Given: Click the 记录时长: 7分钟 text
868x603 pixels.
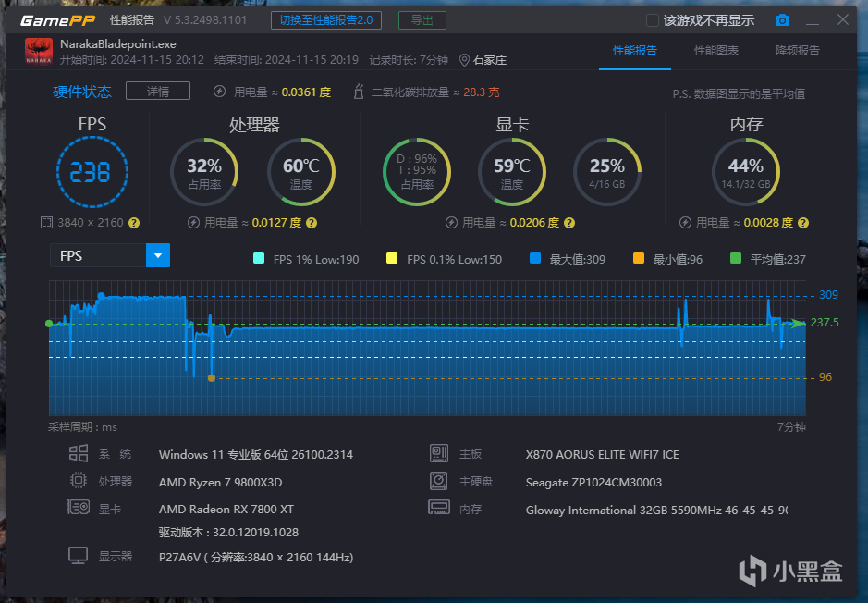Looking at the screenshot, I should click(409, 60).
